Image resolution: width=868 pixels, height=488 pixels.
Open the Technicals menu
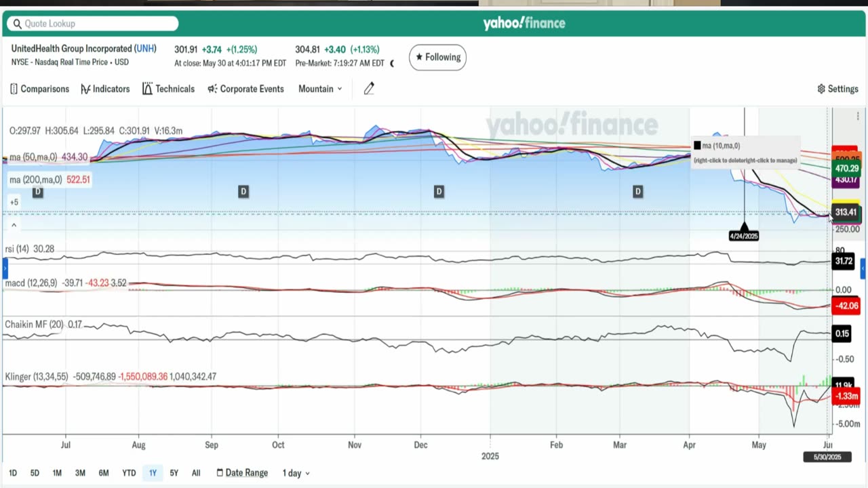coord(168,89)
